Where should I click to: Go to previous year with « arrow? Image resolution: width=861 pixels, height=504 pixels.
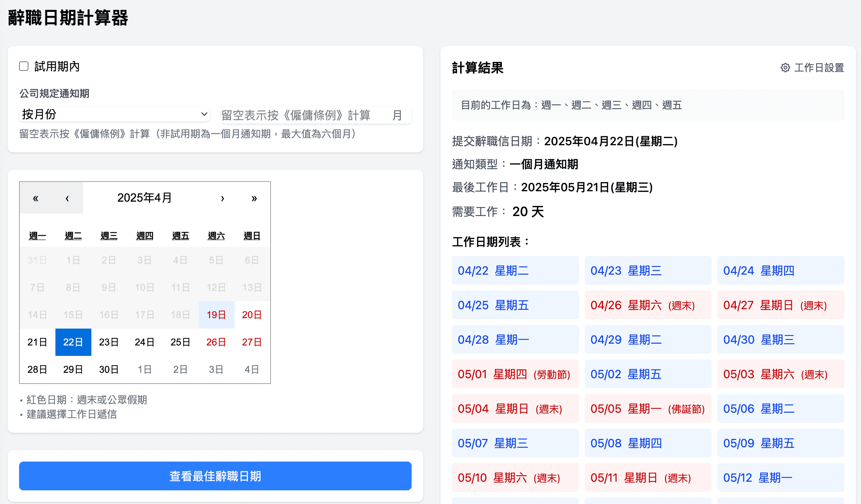tap(35, 198)
